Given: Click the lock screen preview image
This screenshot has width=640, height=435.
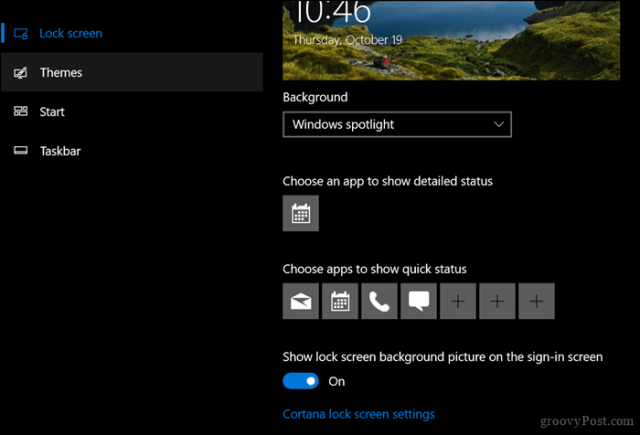Looking at the screenshot, I should (x=451, y=40).
